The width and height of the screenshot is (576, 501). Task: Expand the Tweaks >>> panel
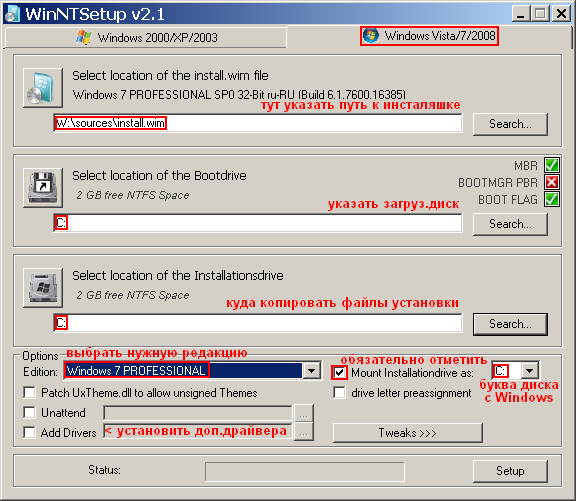pos(408,433)
